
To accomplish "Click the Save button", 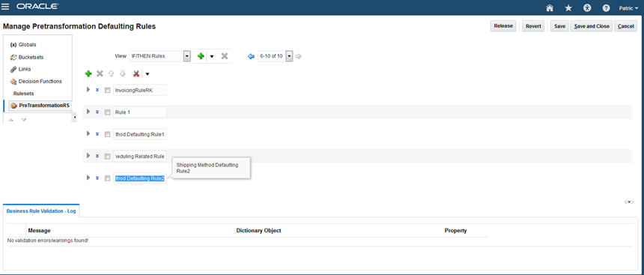I will (559, 26).
